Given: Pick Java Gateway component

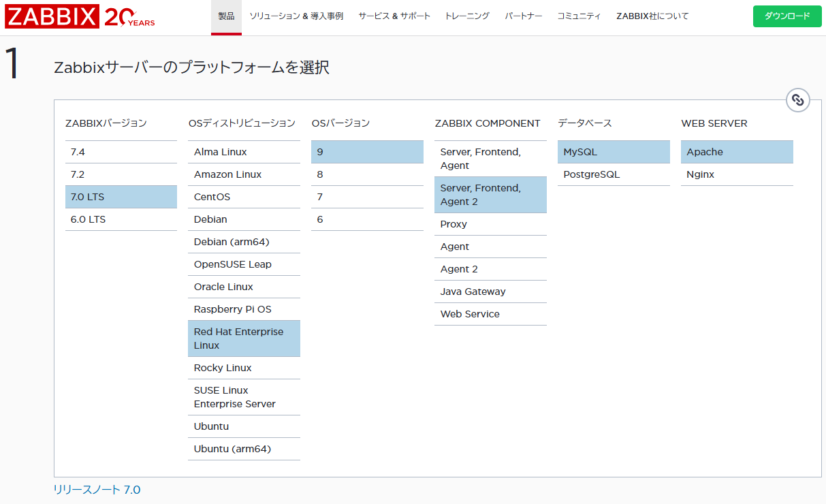Looking at the screenshot, I should (491, 292).
